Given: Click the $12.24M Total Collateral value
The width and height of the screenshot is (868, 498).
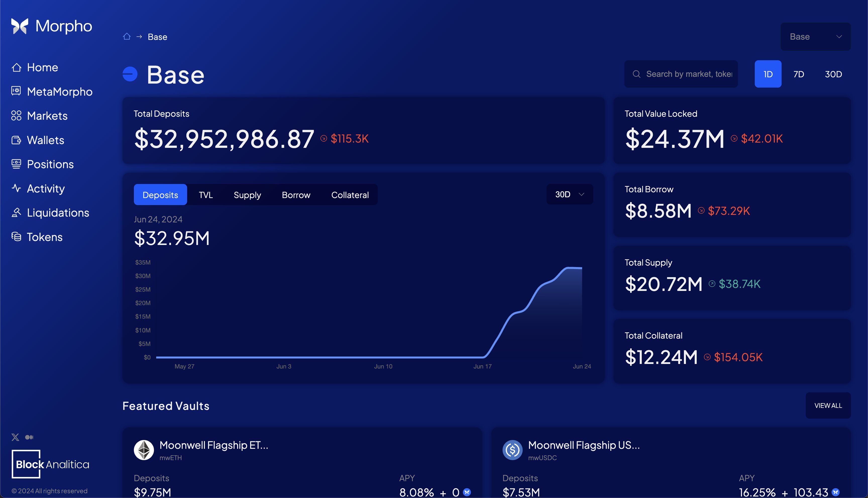Looking at the screenshot, I should click(x=661, y=357).
